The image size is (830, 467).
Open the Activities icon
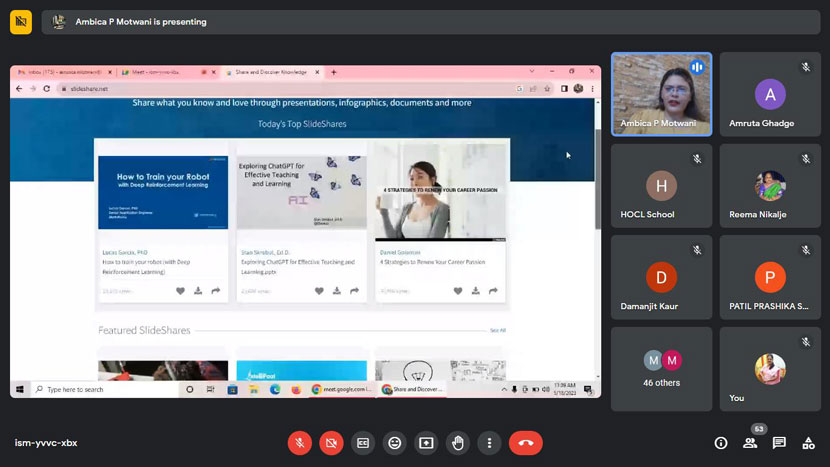click(808, 443)
